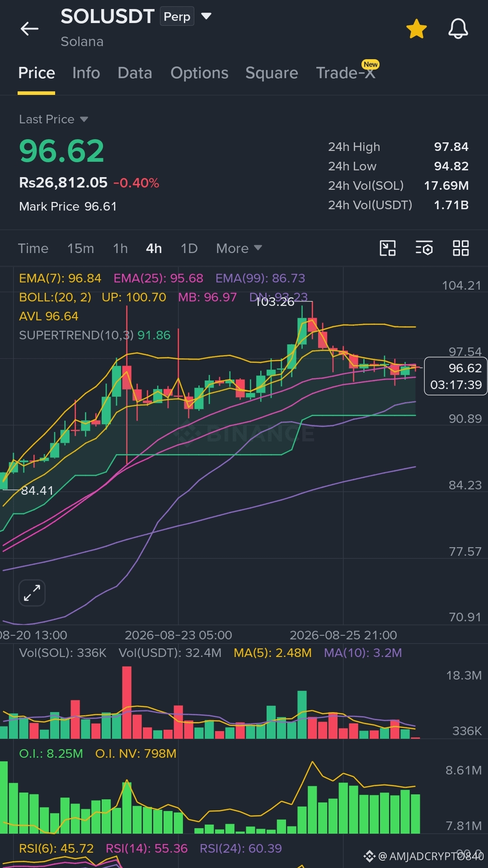Viewport: 488px width, 868px height.
Task: Tap the 2026-08-25 21:00 time axis label
Action: (343, 635)
